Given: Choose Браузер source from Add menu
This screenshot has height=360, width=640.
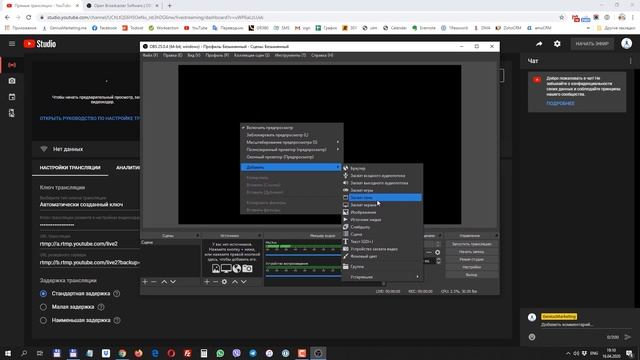Looking at the screenshot, I should click(x=382, y=168).
